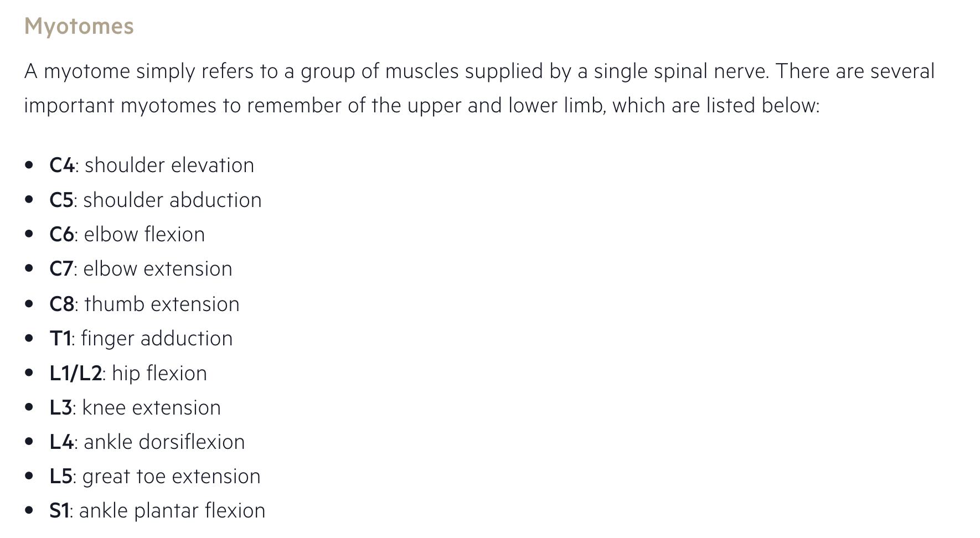This screenshot has height=538, width=980.
Task: Click the "shoulder elevation" text
Action: [x=169, y=165]
